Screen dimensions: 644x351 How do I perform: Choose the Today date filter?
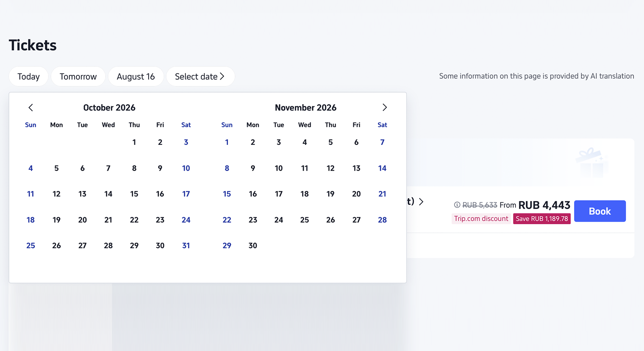click(x=28, y=77)
